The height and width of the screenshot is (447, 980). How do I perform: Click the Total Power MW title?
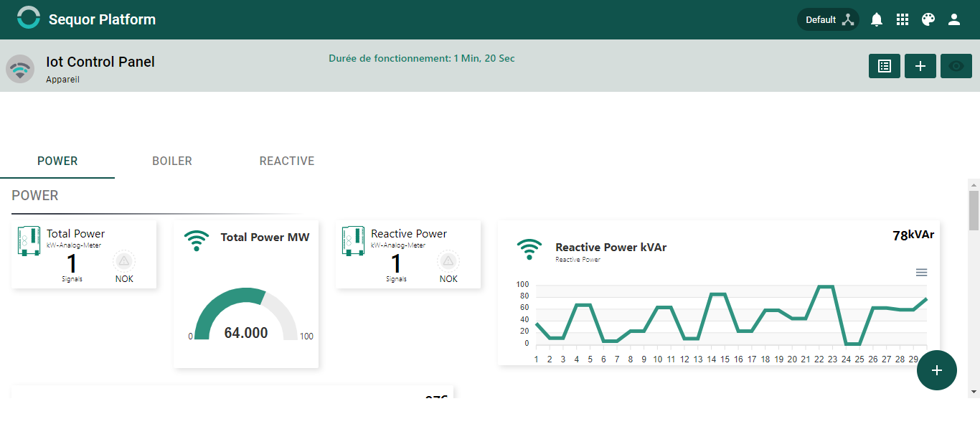click(x=265, y=237)
